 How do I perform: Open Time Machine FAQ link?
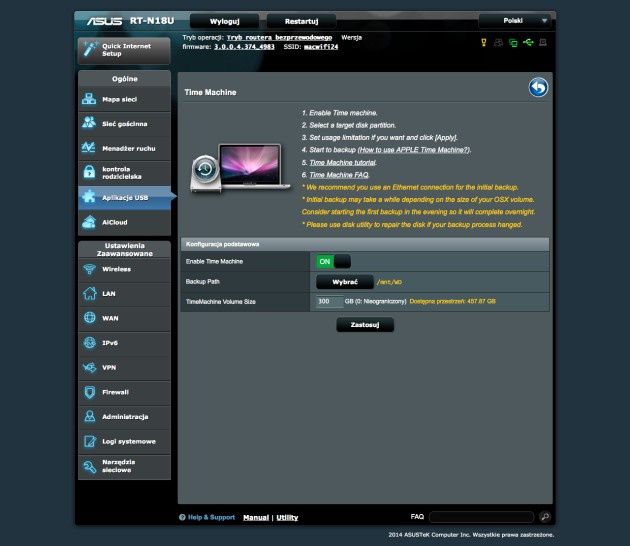339,175
